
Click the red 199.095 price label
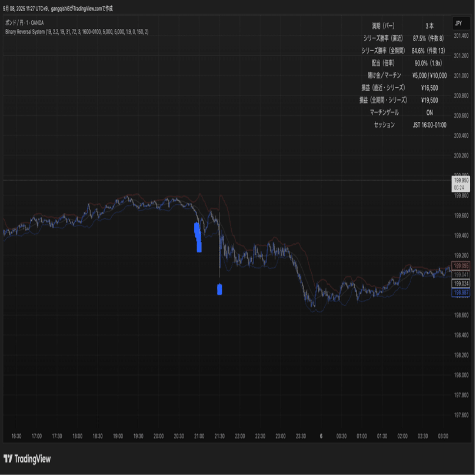pos(460,266)
